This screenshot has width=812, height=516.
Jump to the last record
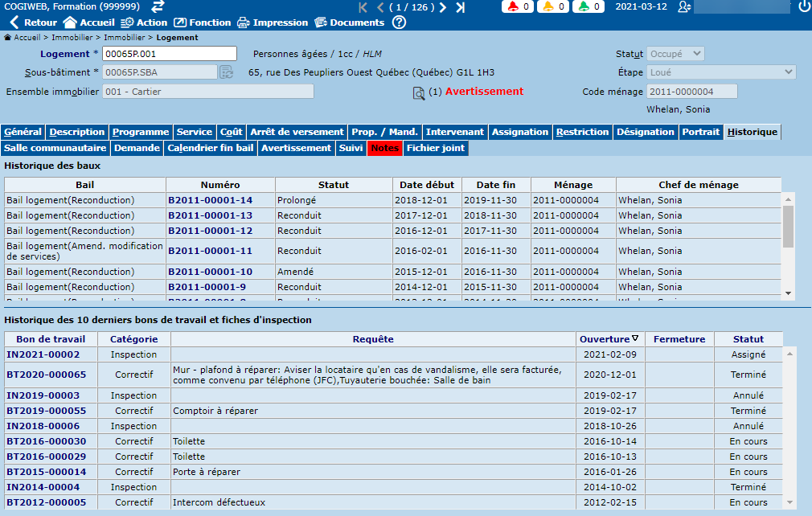pyautogui.click(x=460, y=7)
